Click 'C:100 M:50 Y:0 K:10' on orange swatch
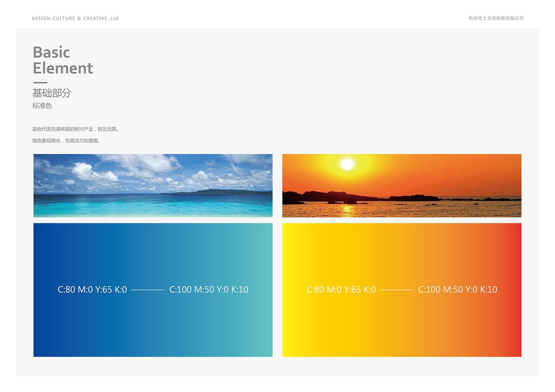 457,289
